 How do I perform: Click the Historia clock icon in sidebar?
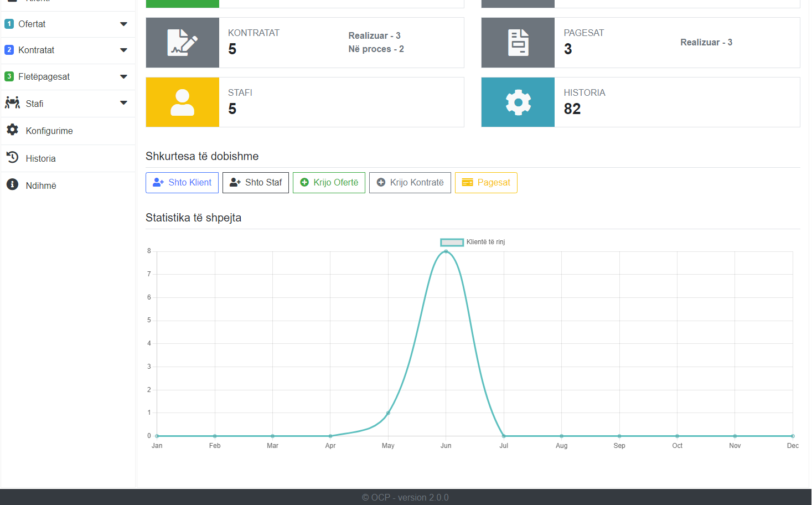[x=12, y=157]
